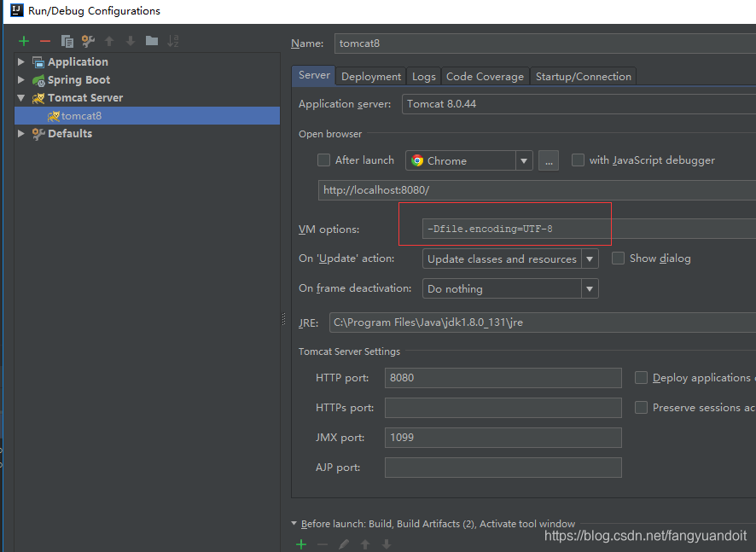This screenshot has height=552, width=756.
Task: Click the VM options field
Action: [x=589, y=229]
